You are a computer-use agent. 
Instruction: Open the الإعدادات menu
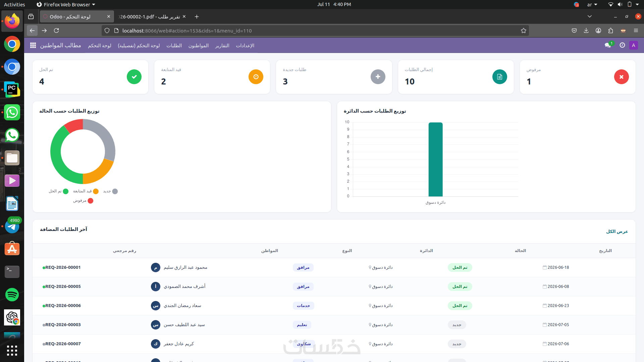tap(245, 45)
